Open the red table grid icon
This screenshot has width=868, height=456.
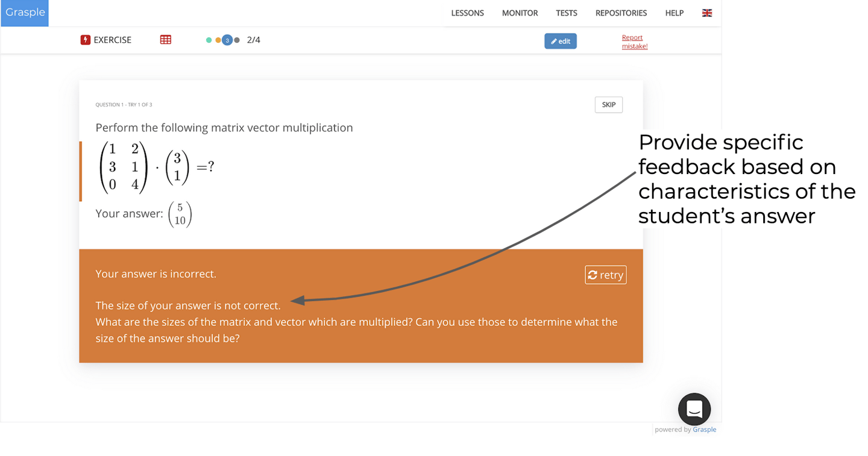tap(166, 40)
